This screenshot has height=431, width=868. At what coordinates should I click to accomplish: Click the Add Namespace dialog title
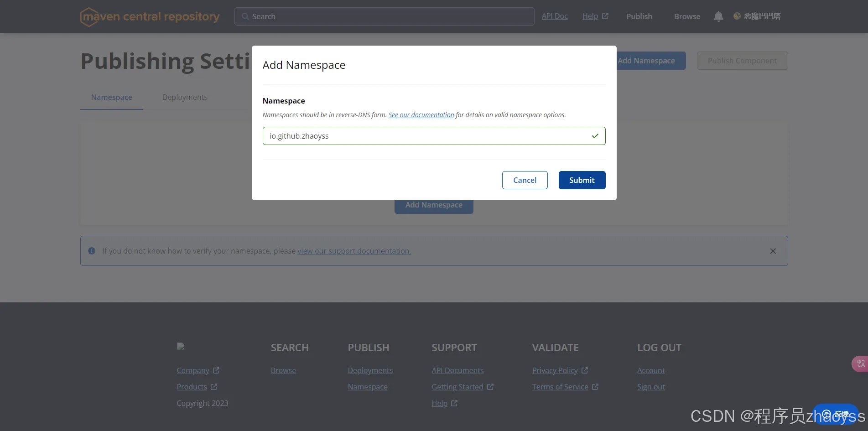pos(304,65)
